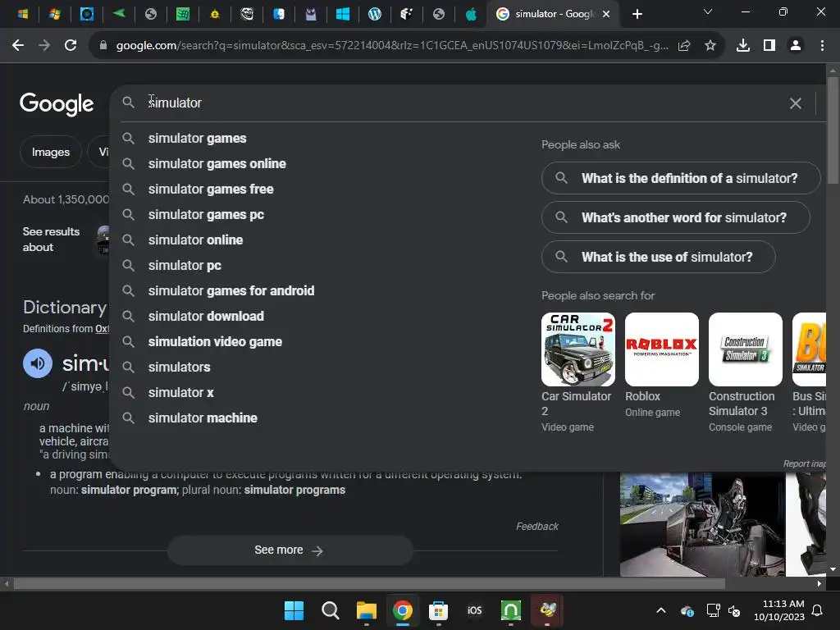Close the simulator Google tab
Image resolution: width=840 pixels, height=630 pixels.
click(606, 14)
